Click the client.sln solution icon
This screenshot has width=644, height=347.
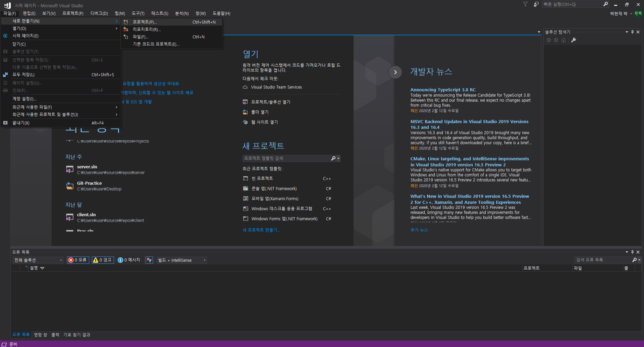point(69,217)
